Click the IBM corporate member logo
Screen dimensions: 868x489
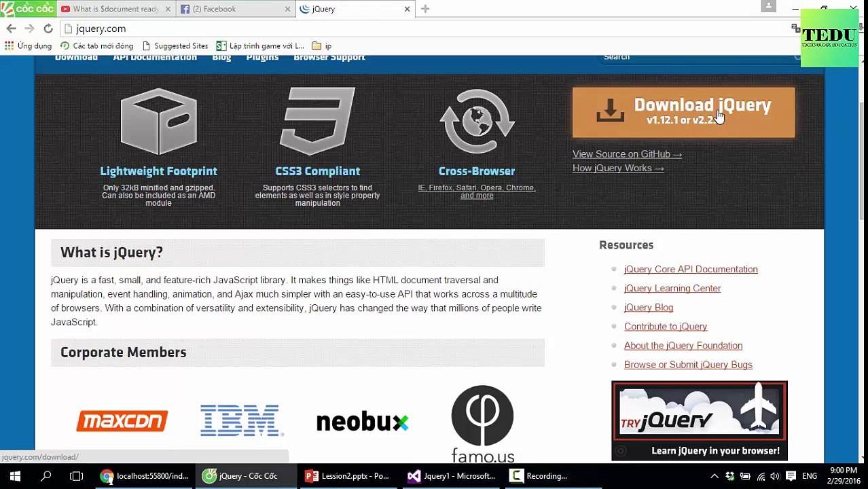point(241,420)
